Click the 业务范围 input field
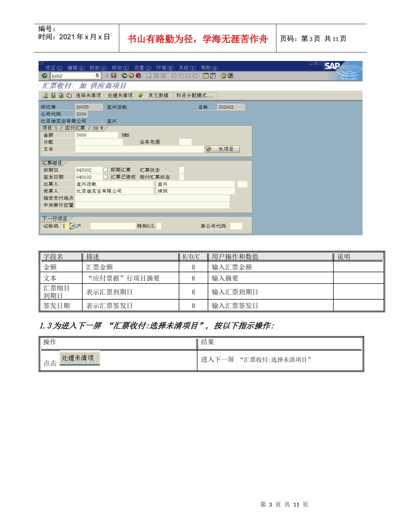Viewport: 411px width, 532px height. [x=185, y=142]
